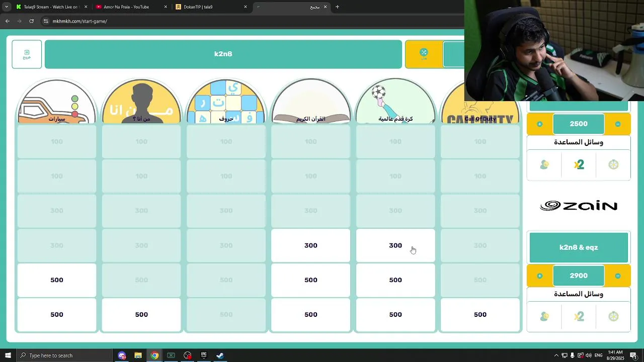Click the من أنا category image
This screenshot has width=644, height=362.
coord(141,101)
